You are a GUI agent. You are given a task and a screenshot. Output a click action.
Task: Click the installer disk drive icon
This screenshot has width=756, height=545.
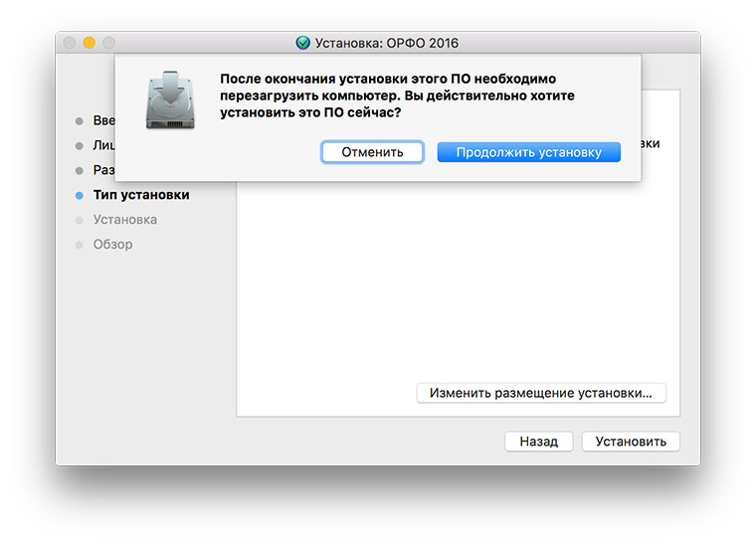coord(170,100)
